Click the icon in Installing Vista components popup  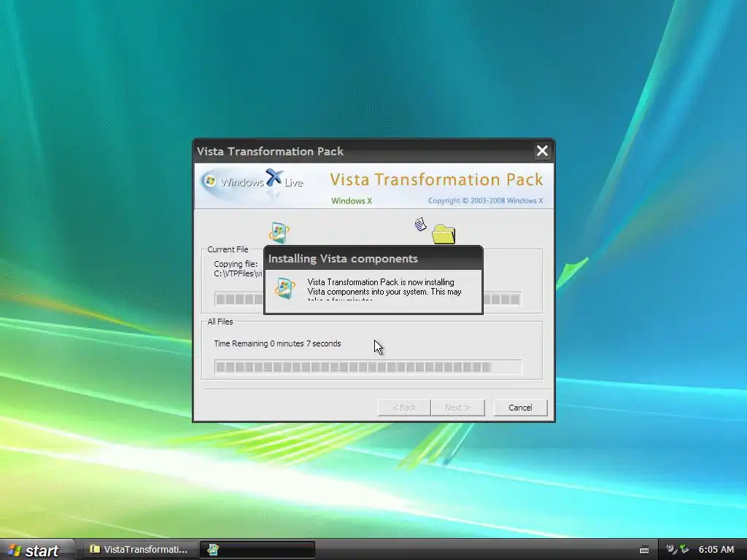pyautogui.click(x=285, y=288)
